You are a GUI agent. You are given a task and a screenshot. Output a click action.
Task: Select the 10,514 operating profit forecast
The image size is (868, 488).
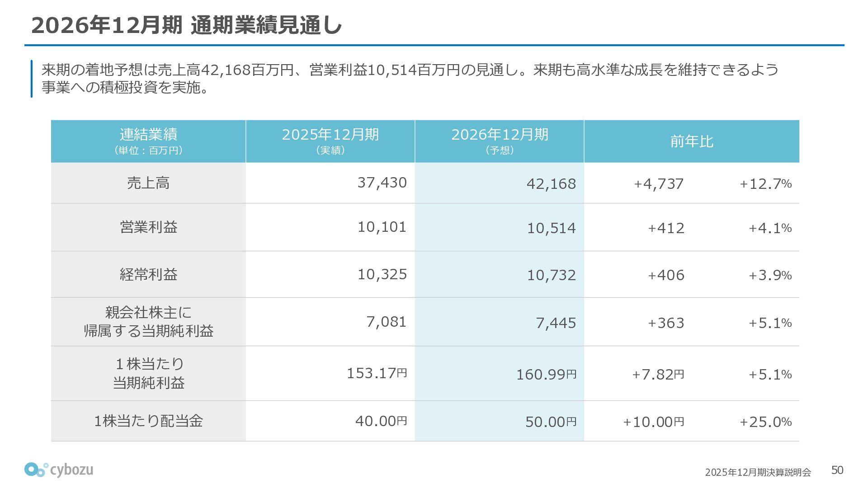(551, 228)
